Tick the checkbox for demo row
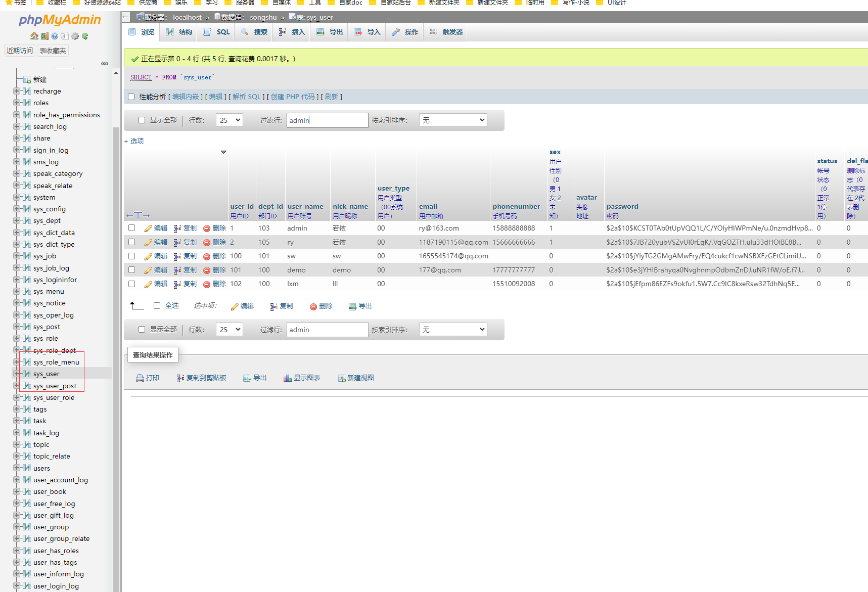 132,270
